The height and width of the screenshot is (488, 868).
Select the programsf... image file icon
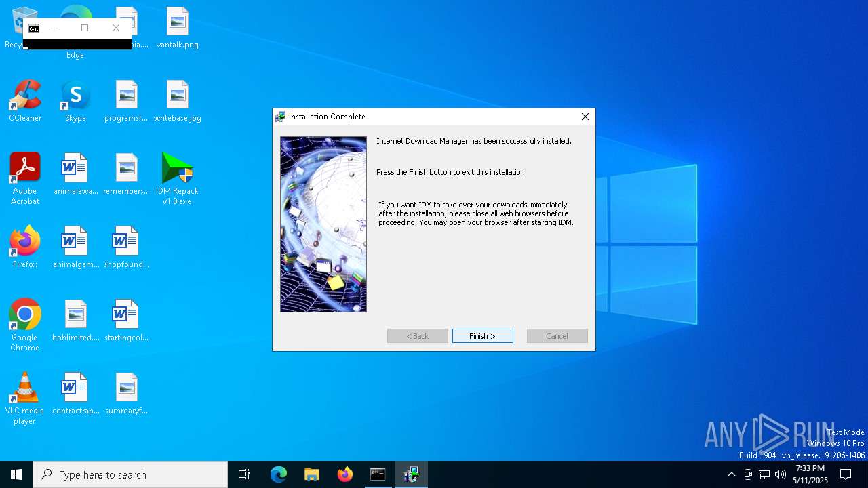pyautogui.click(x=126, y=102)
